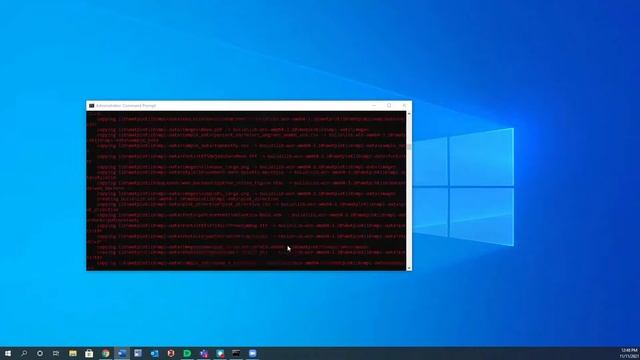Open the red round taskbar app
This screenshot has width=640, height=360.
171,353
